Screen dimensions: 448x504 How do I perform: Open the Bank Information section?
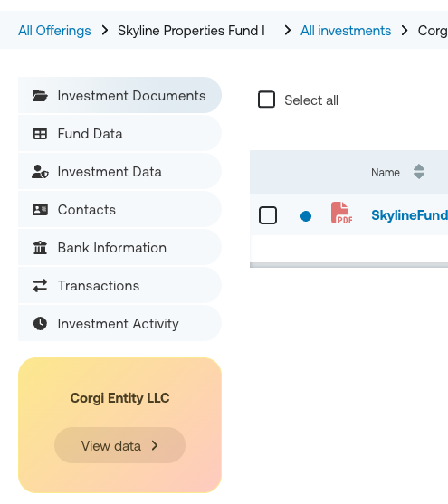click(119, 248)
